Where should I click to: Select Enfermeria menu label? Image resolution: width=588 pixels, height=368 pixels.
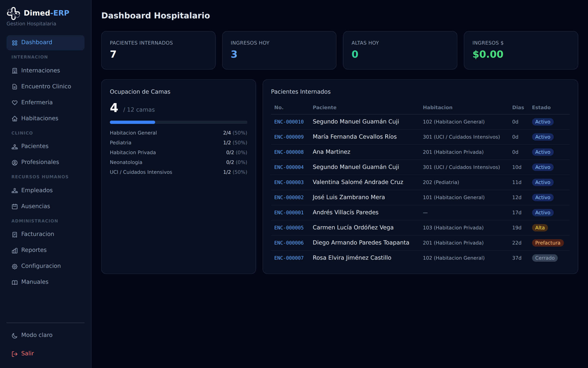click(37, 103)
